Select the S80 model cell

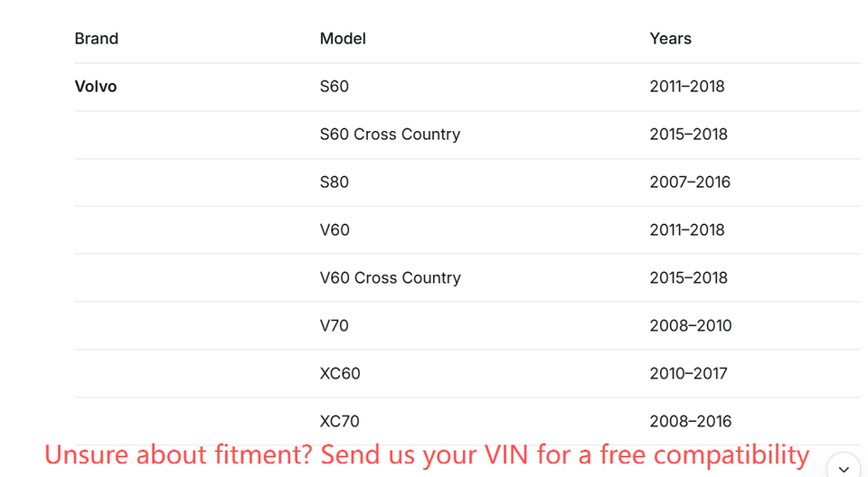[x=335, y=182]
